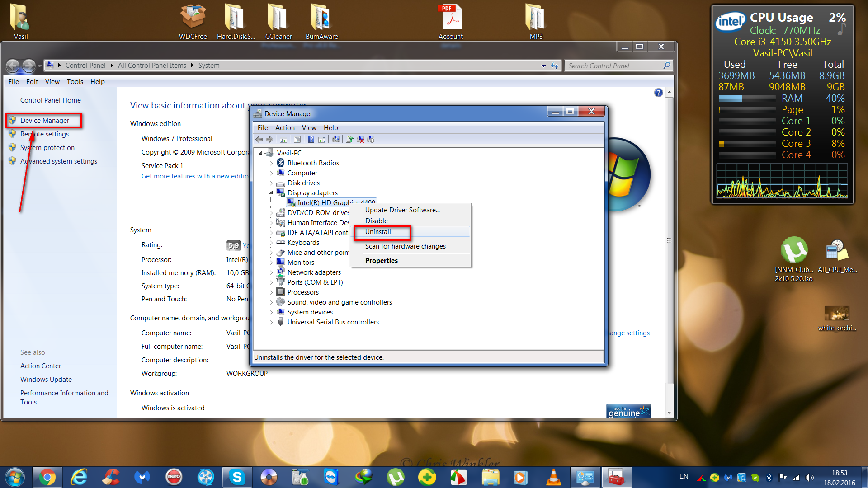The width and height of the screenshot is (868, 488).
Task: Click Scan for hardware changes toolbar icon
Action: point(336,139)
